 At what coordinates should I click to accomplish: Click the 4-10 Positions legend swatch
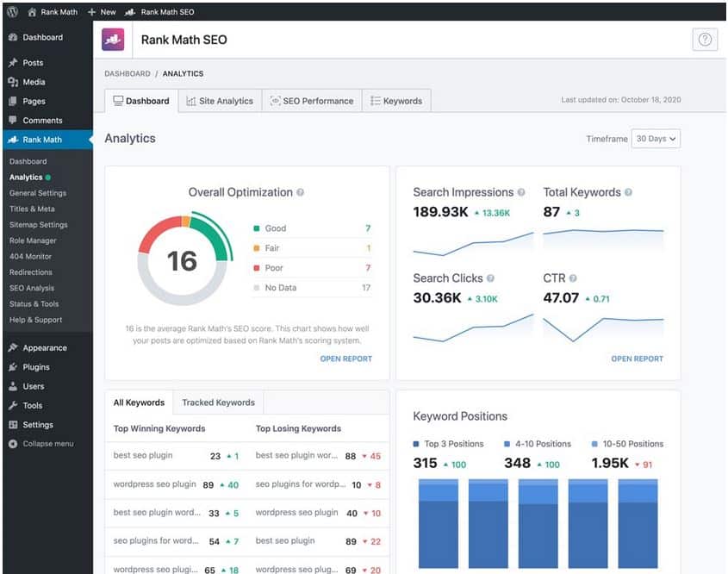click(x=507, y=444)
